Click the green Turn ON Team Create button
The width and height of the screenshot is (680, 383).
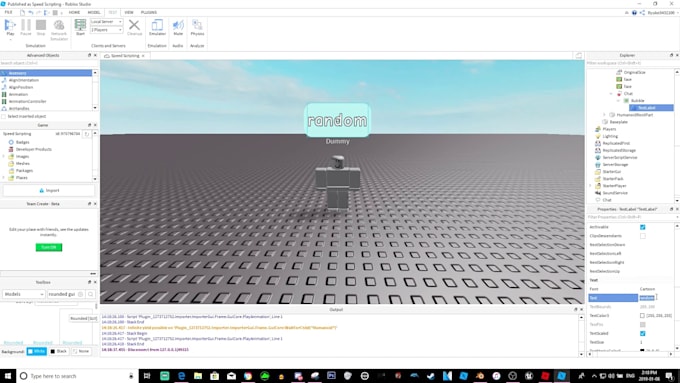coord(49,247)
